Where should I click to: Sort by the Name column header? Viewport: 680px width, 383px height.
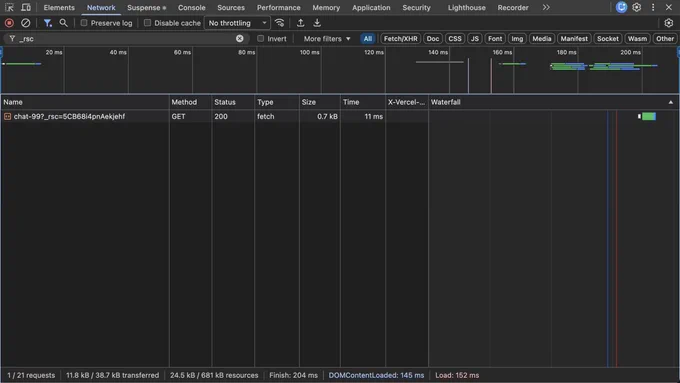[x=85, y=102]
